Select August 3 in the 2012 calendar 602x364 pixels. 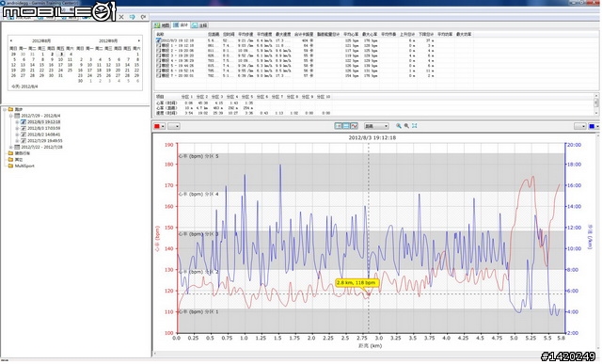point(60,55)
